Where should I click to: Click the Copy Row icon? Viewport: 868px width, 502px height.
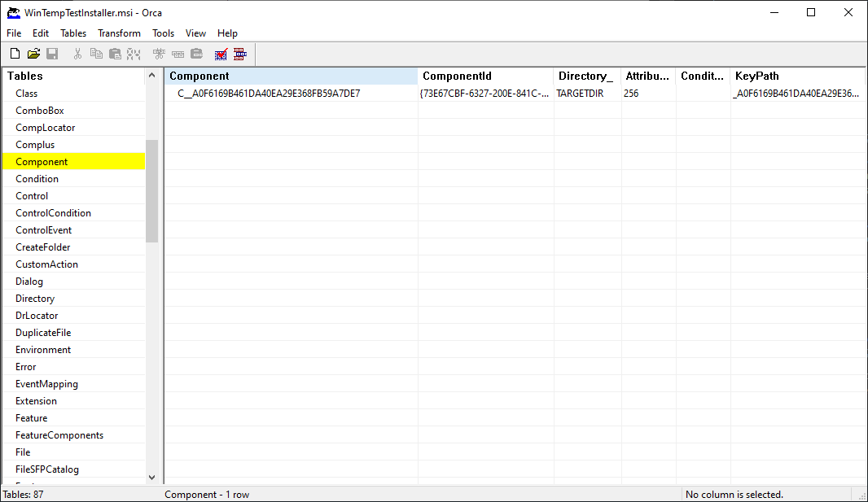pos(178,54)
